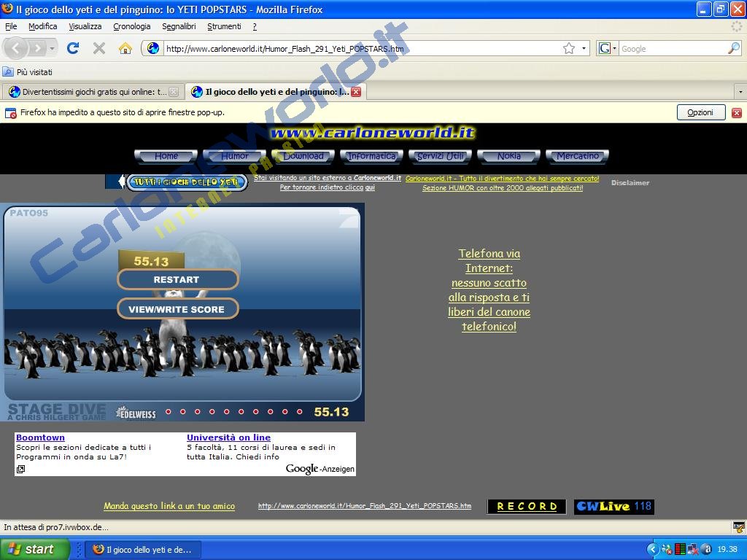747x560 pixels.
Task: Click the pop-up blocked icon in notification bar
Action: 10,113
